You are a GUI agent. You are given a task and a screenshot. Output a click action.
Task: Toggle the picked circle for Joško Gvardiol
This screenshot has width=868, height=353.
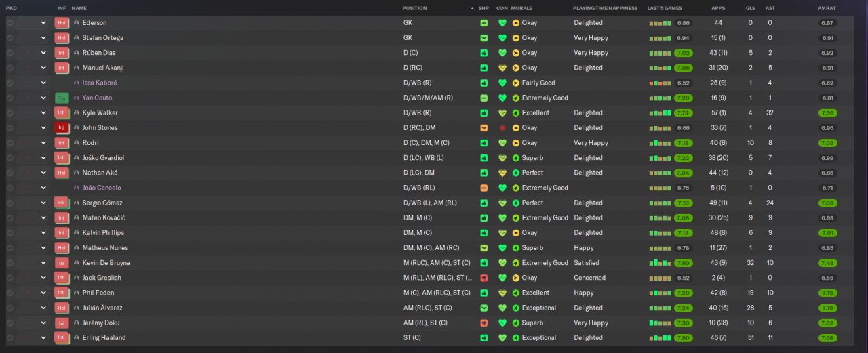(9, 158)
